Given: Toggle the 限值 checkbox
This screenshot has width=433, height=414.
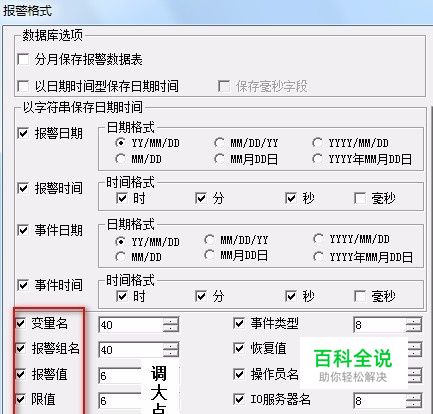Looking at the screenshot, I should [x=21, y=399].
